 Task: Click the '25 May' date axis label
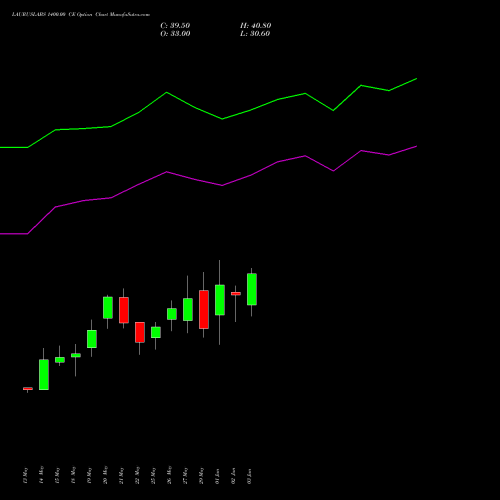(153, 475)
